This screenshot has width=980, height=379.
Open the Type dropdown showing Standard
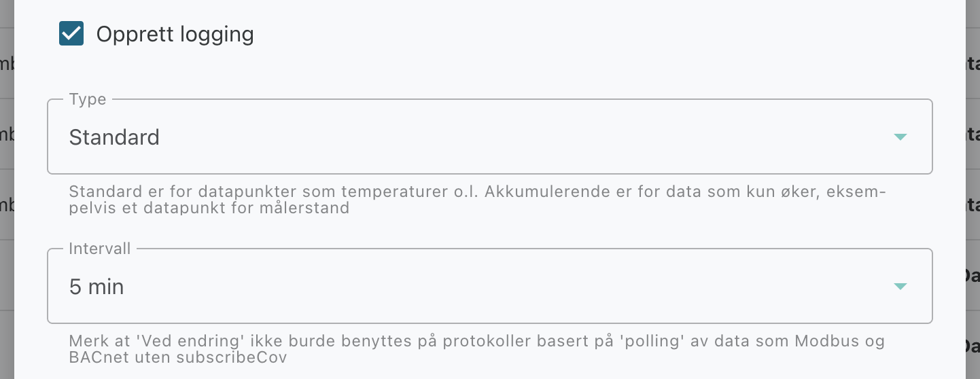pyautogui.click(x=489, y=137)
